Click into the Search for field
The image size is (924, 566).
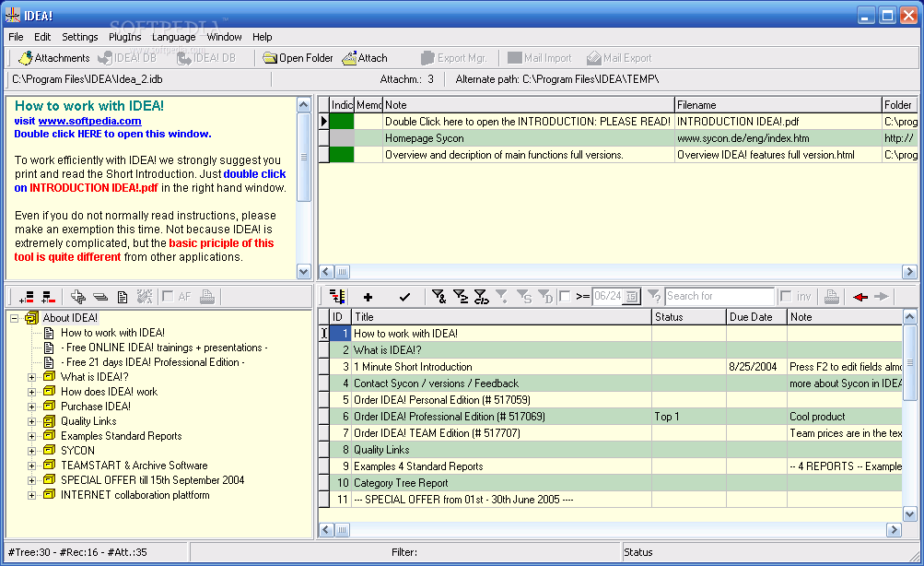(x=719, y=296)
